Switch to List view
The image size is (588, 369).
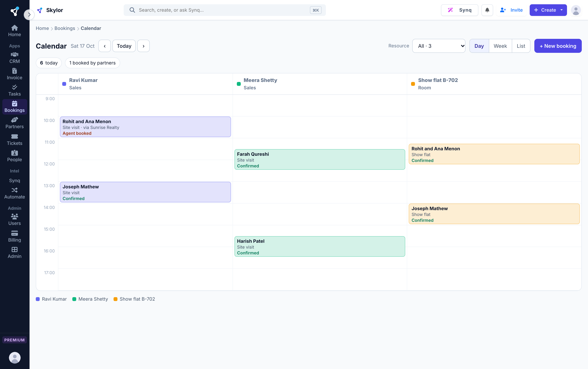[x=521, y=46]
